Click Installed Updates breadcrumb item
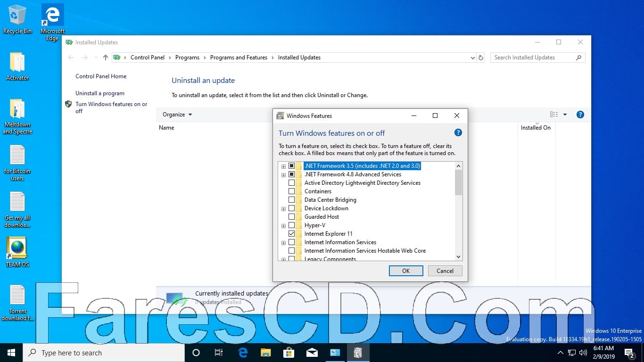 pos(299,58)
